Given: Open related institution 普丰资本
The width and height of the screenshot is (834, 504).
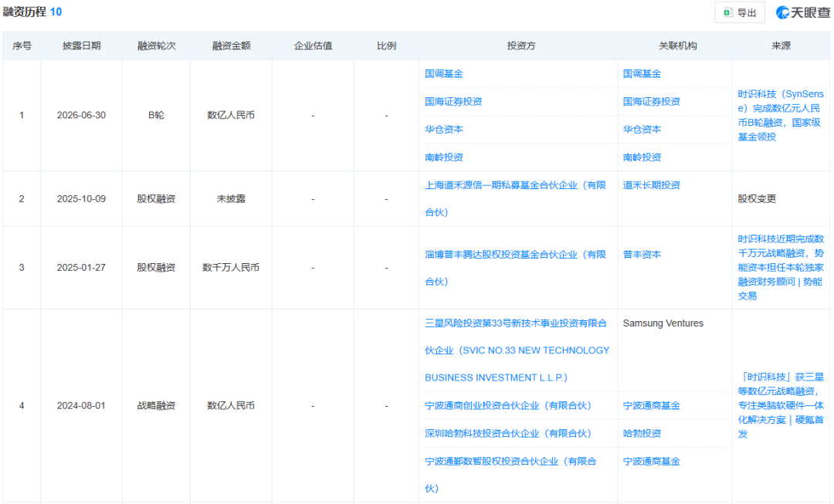Looking at the screenshot, I should [642, 255].
